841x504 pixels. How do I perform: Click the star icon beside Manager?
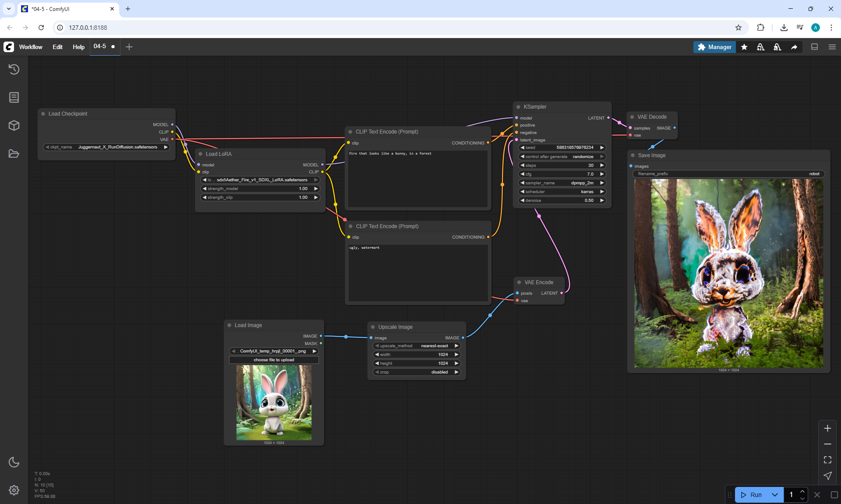point(744,47)
